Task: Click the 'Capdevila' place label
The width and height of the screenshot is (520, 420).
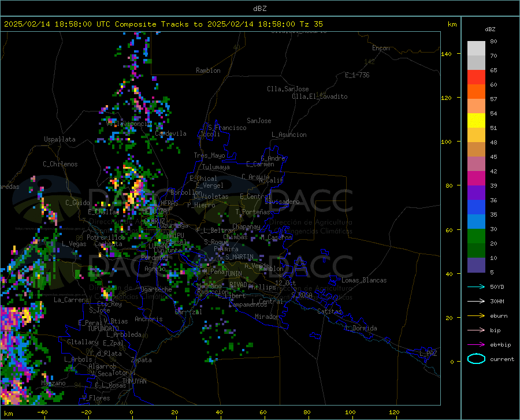Action: (x=170, y=133)
